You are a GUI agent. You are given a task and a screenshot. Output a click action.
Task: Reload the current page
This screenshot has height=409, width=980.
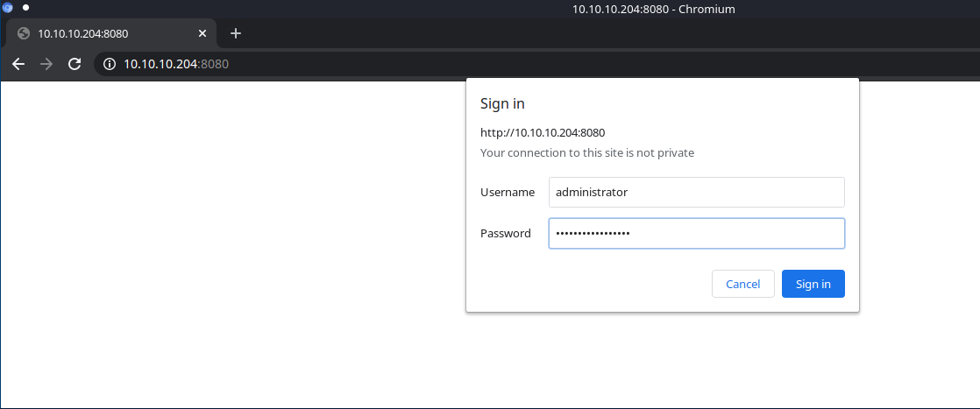click(75, 64)
